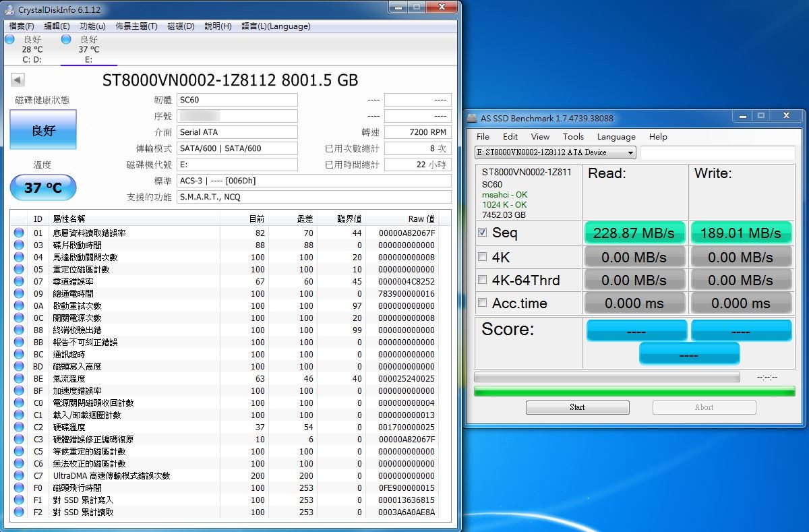Open Help menu in AS SSD Benchmark
Viewport: 809px width, 532px height.
pyautogui.click(x=658, y=136)
